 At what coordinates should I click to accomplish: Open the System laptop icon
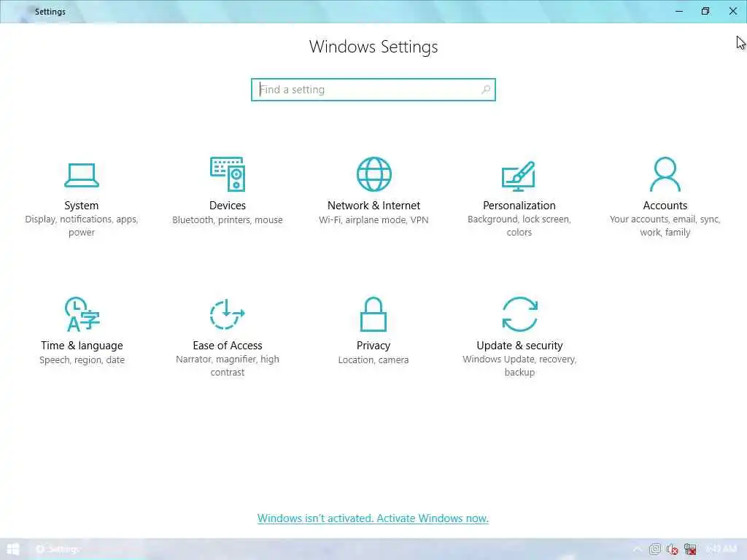[82, 175]
